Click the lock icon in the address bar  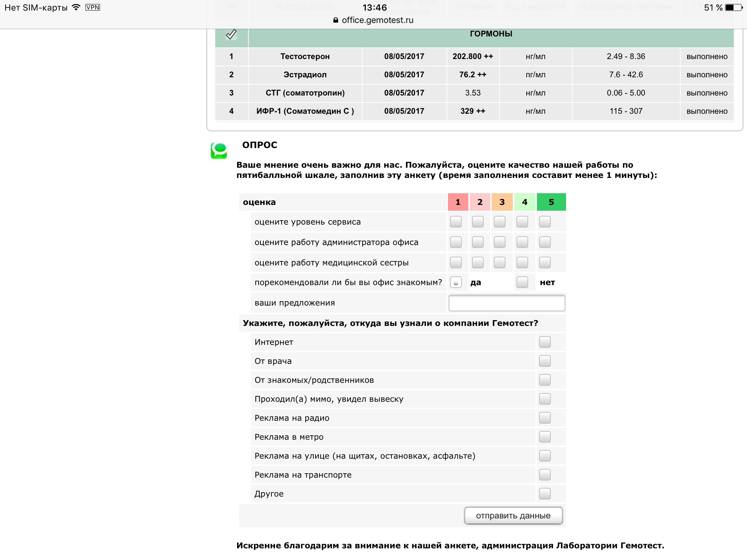(x=335, y=20)
